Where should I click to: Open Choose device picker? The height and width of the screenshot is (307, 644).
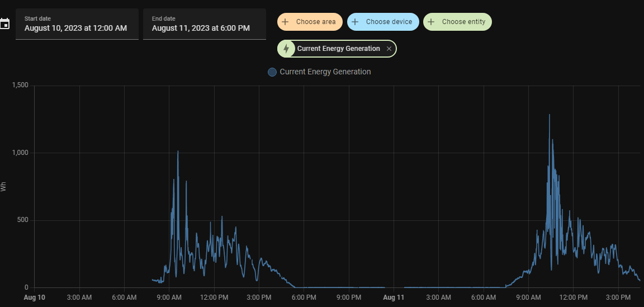coord(383,22)
